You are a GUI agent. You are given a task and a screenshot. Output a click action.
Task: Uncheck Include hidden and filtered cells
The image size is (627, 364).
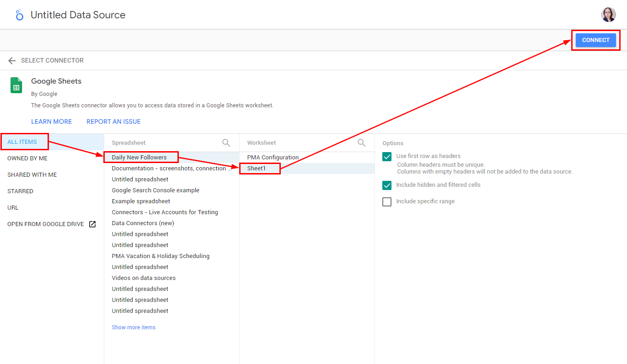[387, 185]
